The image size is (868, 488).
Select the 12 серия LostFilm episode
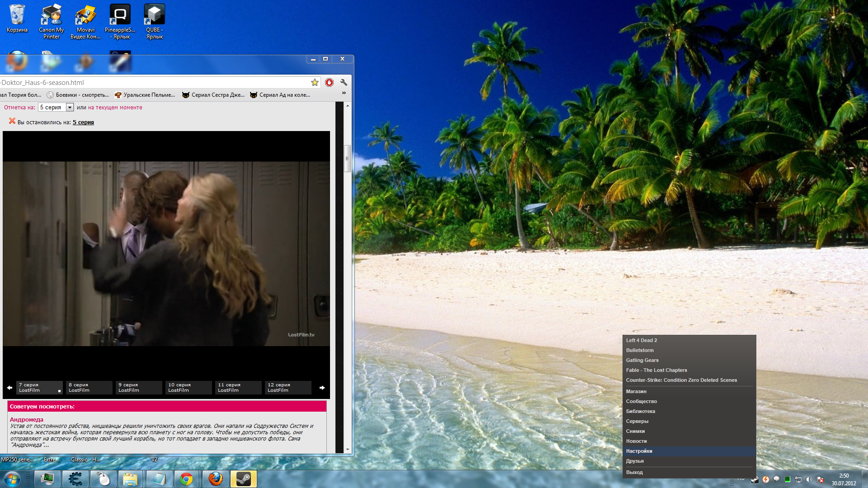pyautogui.click(x=288, y=388)
